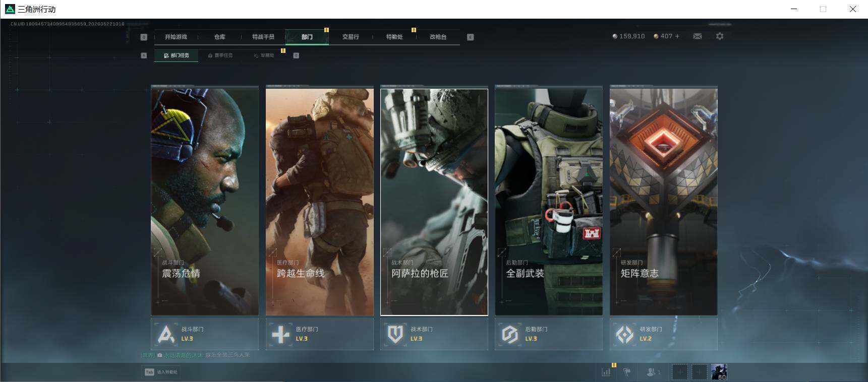Screen dimensions: 868x382
Task: Click the 战术部门 LV.3 button
Action: [x=434, y=334]
